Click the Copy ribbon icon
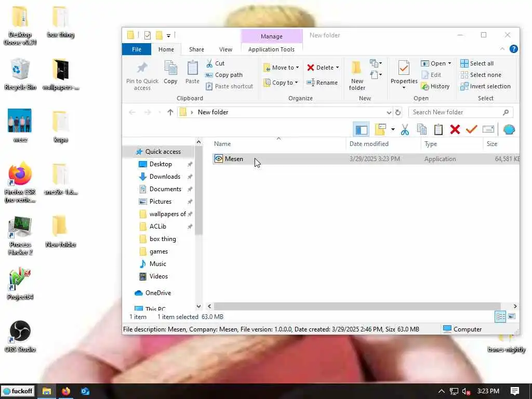The height and width of the screenshot is (399, 532). point(170,68)
